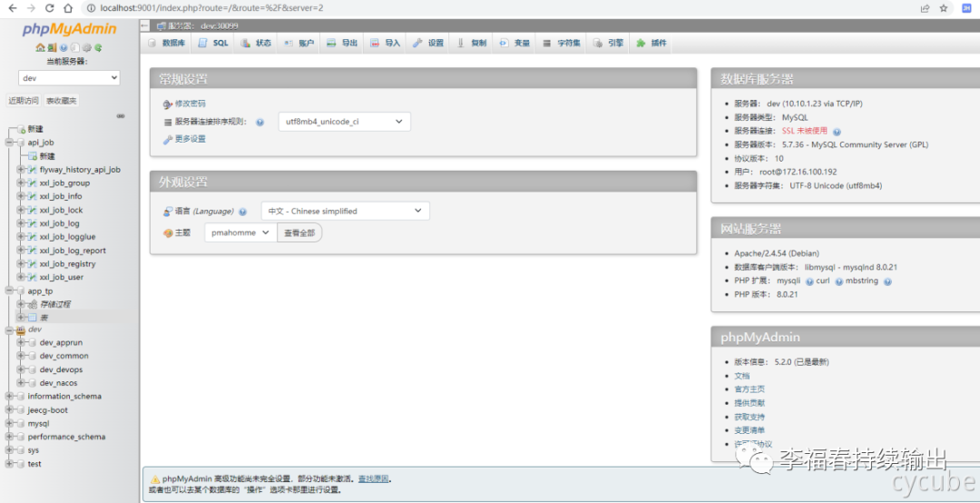Expand the information_schema database

click(x=9, y=396)
